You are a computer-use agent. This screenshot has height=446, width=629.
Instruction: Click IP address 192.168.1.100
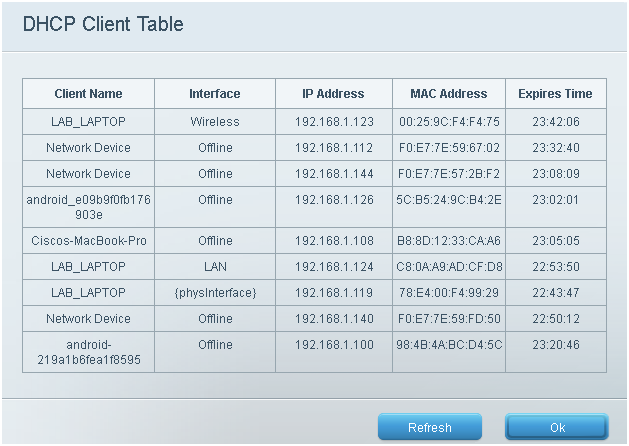point(334,345)
